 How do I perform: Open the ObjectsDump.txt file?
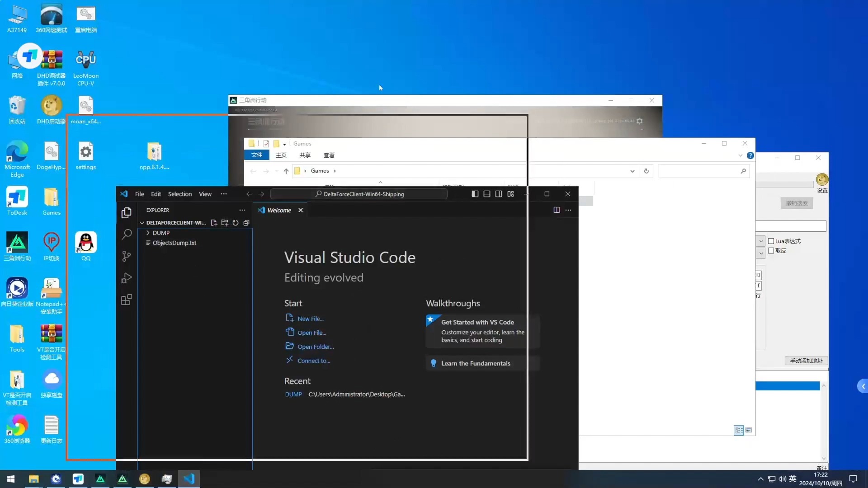(x=174, y=243)
